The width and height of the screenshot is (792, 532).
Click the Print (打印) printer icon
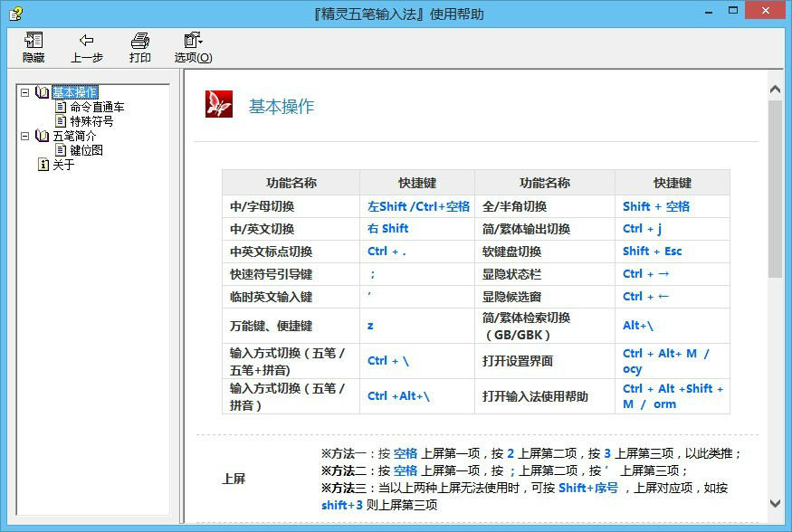[140, 40]
